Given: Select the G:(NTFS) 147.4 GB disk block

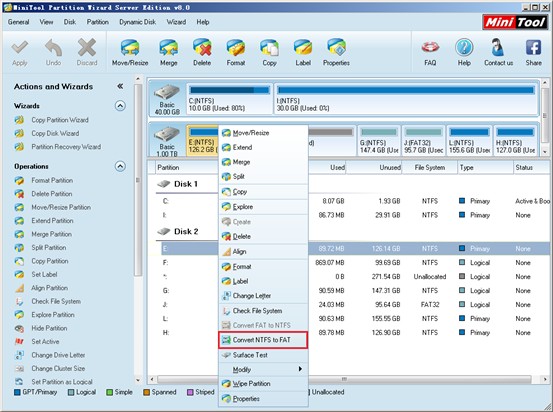Looking at the screenshot, I should click(379, 141).
